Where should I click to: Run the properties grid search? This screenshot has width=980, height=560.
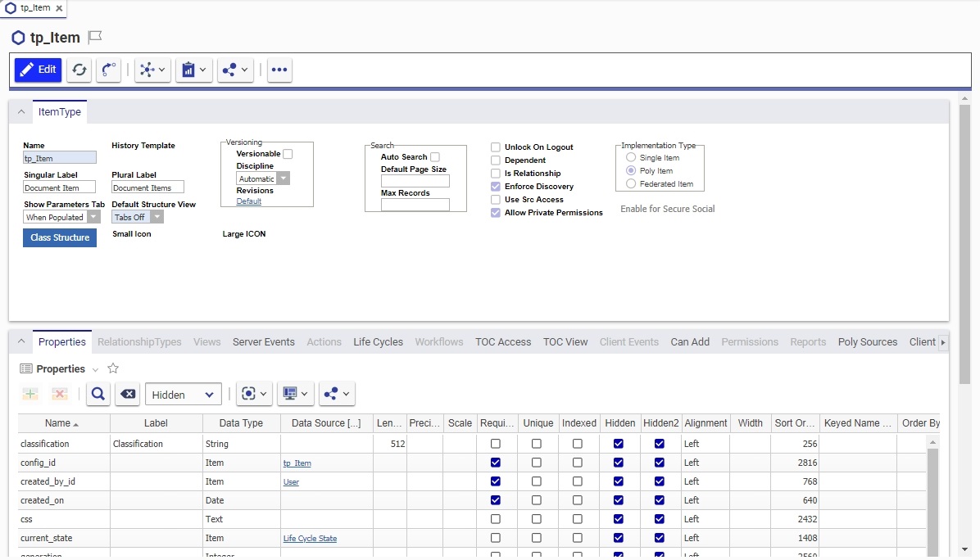pyautogui.click(x=98, y=393)
